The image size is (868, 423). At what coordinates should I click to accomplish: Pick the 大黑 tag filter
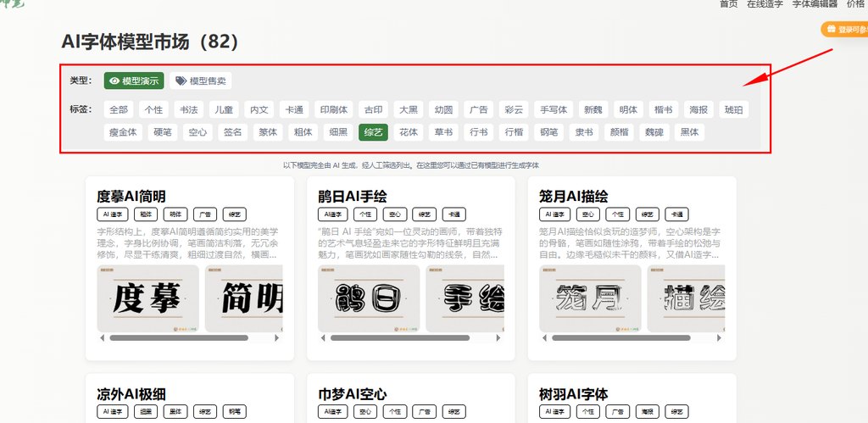(x=409, y=109)
